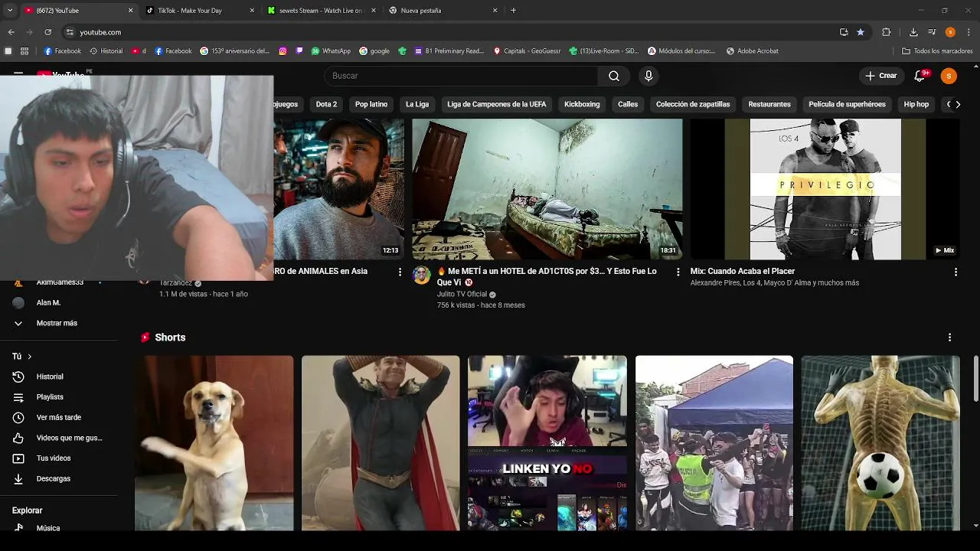Open the Mix: Cuando Acaba el Placer title
Image resolution: width=980 pixels, height=551 pixels.
tap(743, 271)
